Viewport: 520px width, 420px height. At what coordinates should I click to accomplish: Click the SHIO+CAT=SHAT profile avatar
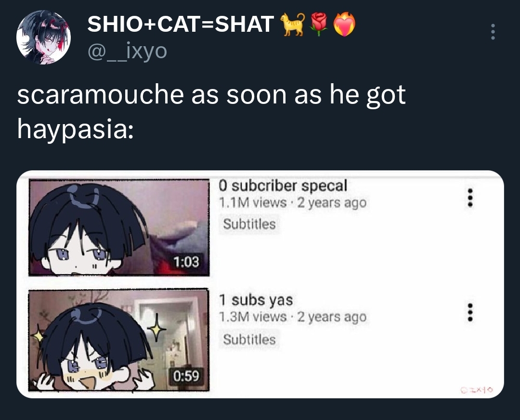(43, 37)
